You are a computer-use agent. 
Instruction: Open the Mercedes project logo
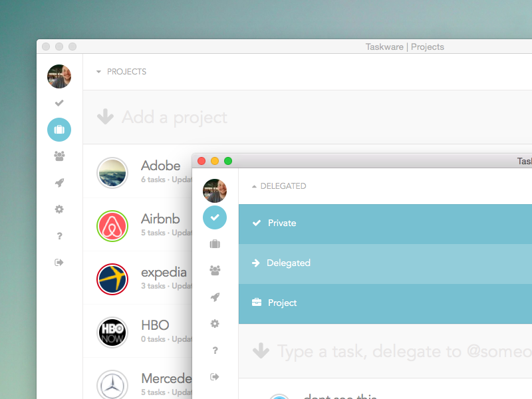tap(112, 386)
